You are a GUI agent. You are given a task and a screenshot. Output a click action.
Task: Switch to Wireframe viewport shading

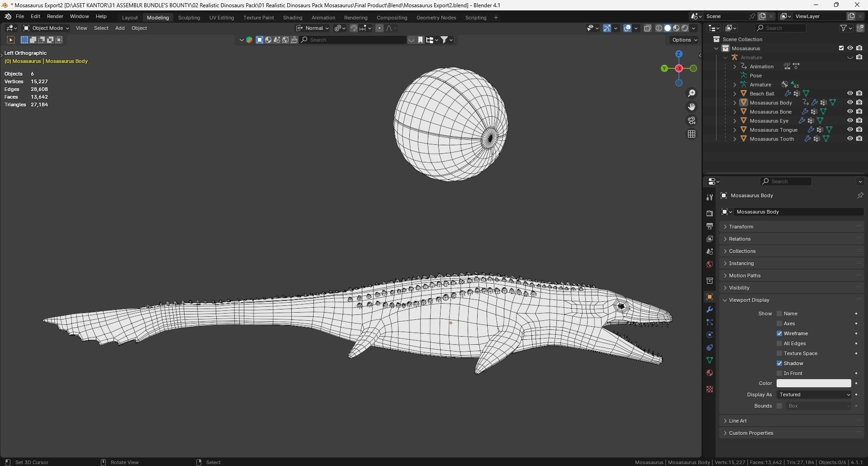point(659,28)
